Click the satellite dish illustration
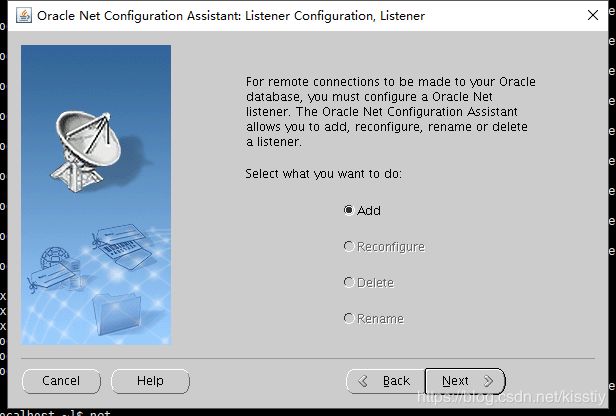 [x=87, y=151]
